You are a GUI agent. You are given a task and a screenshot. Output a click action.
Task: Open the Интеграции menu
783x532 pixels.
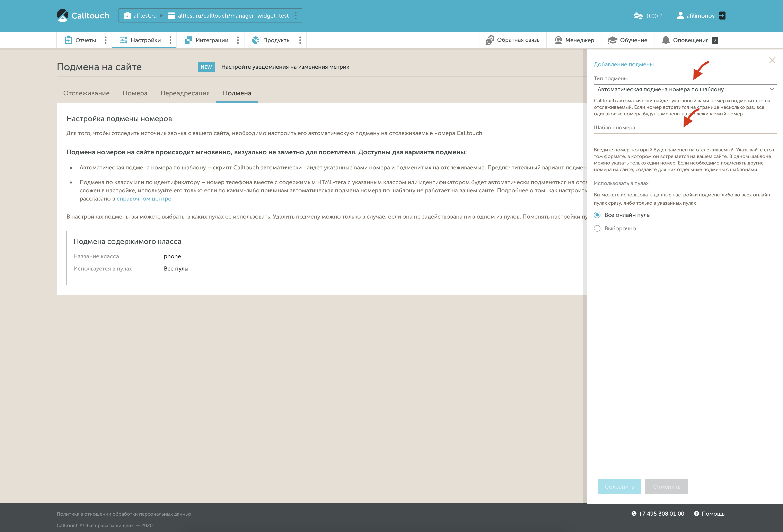tap(212, 40)
